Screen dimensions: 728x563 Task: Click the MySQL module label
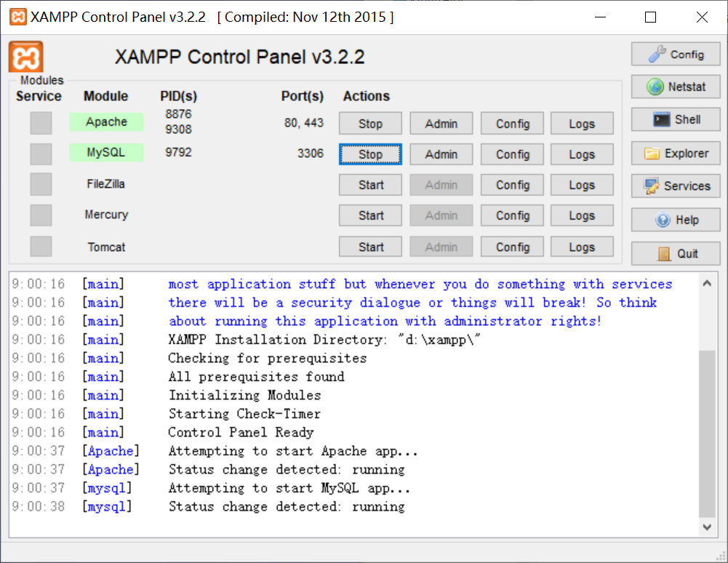click(106, 152)
